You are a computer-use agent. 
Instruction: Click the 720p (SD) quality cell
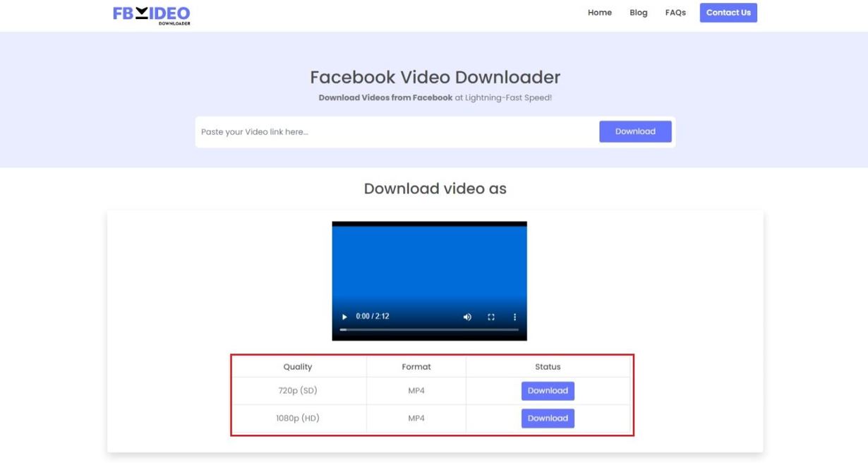coord(298,391)
